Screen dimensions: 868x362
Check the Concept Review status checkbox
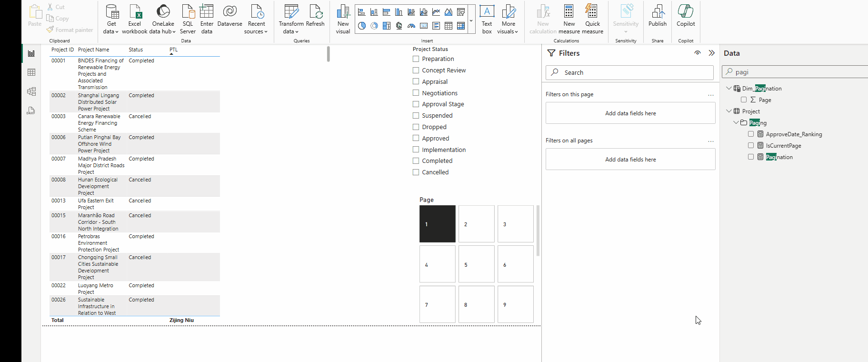pos(416,70)
